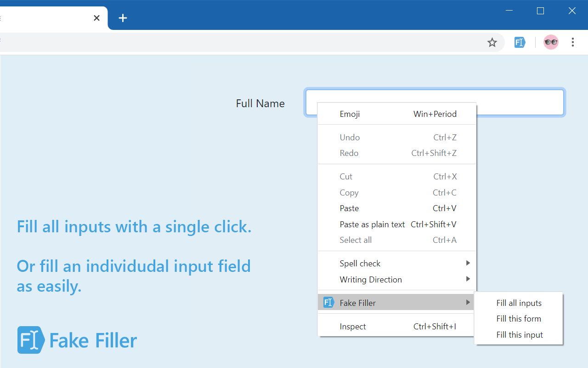Click the bookmark star icon

[x=492, y=42]
